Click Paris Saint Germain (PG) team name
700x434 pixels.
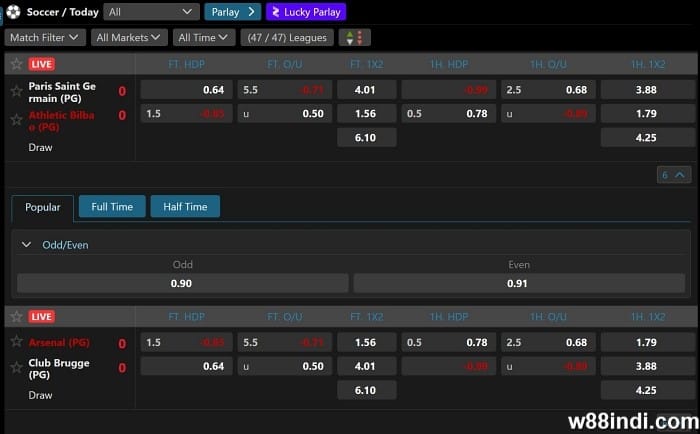pos(62,92)
